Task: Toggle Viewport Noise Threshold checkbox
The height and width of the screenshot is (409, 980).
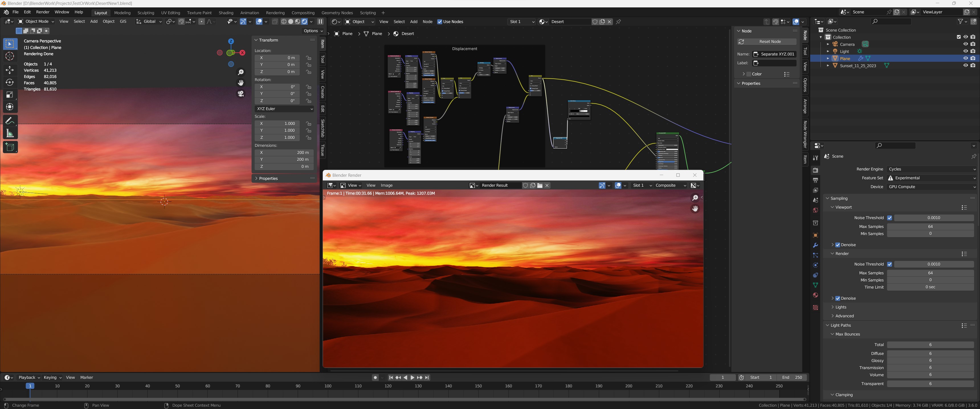Action: click(889, 218)
